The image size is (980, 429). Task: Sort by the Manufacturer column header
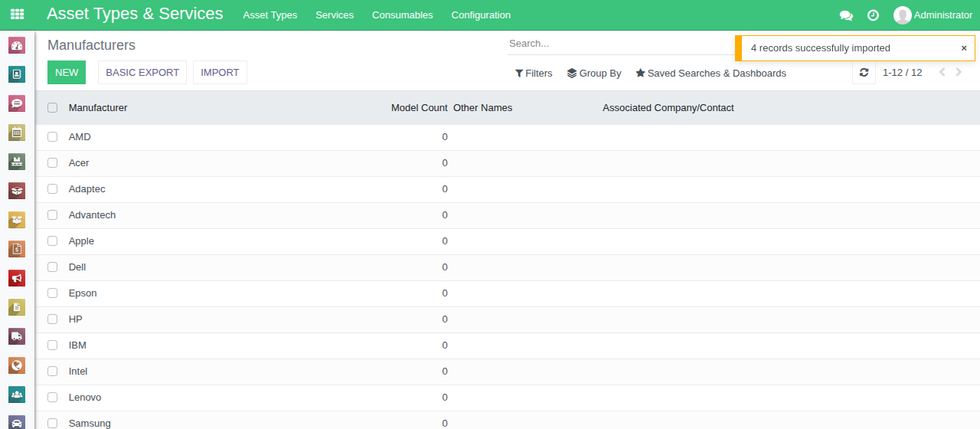coord(98,108)
